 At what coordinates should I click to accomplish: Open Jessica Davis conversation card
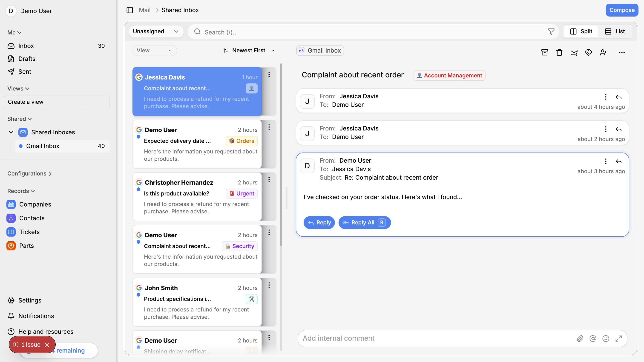coord(197,91)
